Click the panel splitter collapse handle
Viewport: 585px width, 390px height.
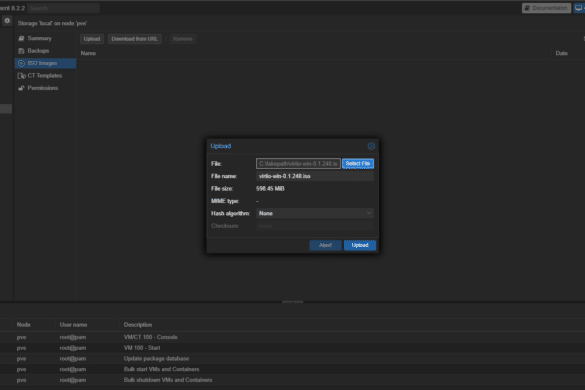292,302
